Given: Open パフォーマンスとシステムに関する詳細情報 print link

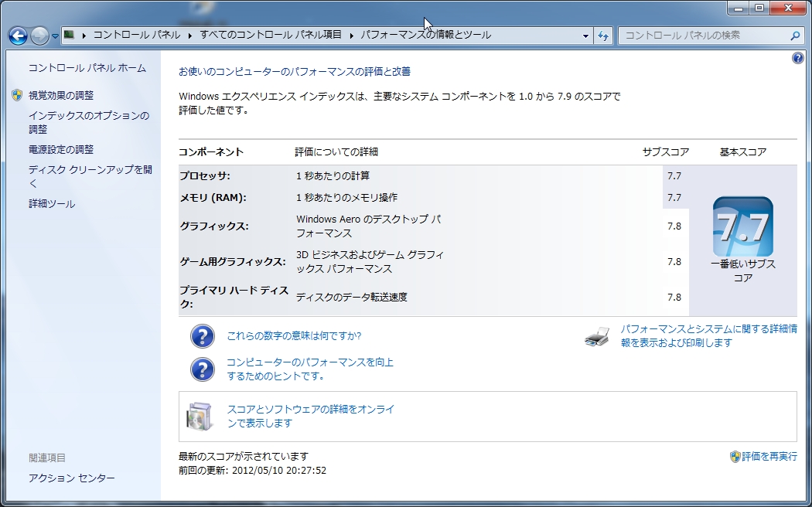Looking at the screenshot, I should coord(709,335).
